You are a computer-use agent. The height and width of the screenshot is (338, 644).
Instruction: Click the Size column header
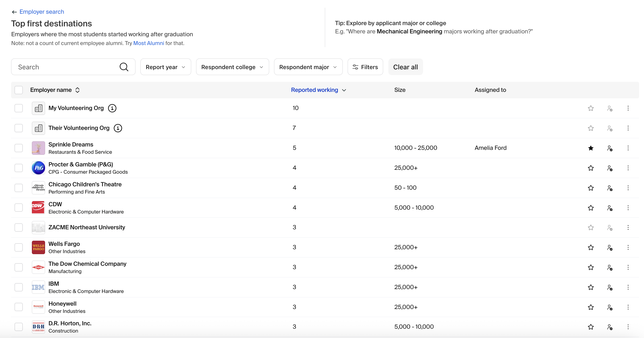[400, 90]
